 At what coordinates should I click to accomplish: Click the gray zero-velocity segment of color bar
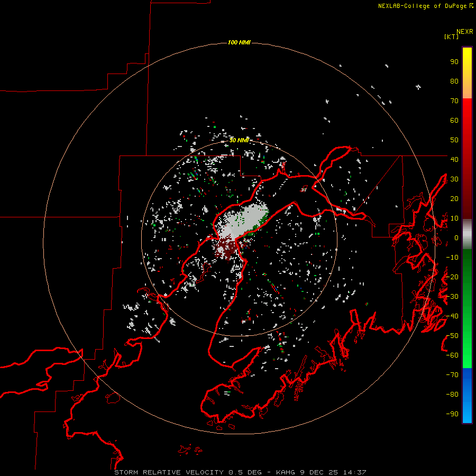point(467,234)
